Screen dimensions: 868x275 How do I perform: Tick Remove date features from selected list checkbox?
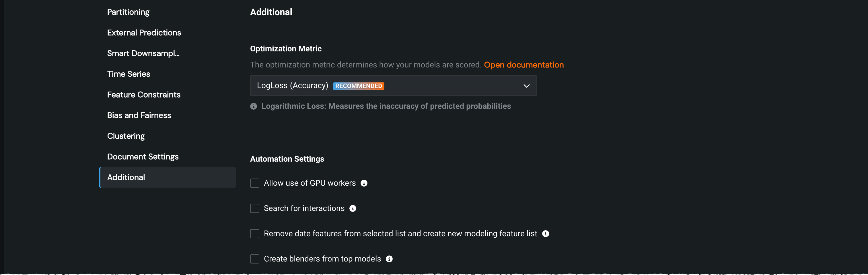pos(255,234)
